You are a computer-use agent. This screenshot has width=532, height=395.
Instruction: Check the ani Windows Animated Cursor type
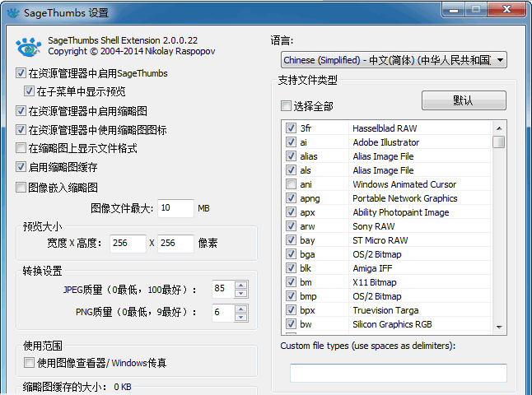[291, 184]
